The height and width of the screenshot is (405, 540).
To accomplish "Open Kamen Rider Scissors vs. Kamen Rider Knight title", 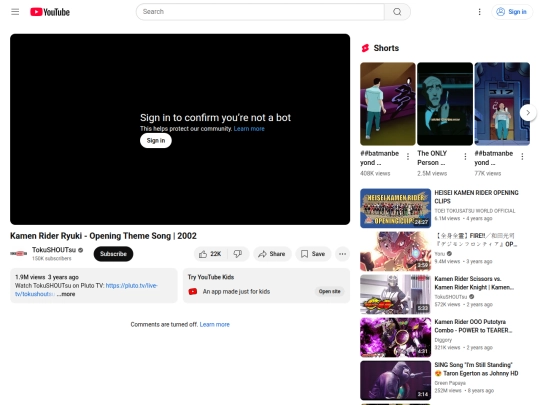I will click(x=474, y=283).
